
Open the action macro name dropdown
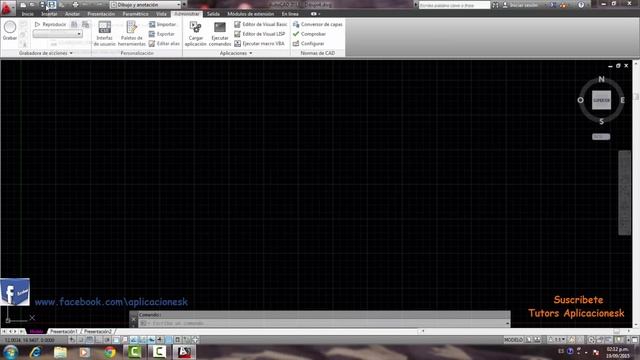pos(58,34)
